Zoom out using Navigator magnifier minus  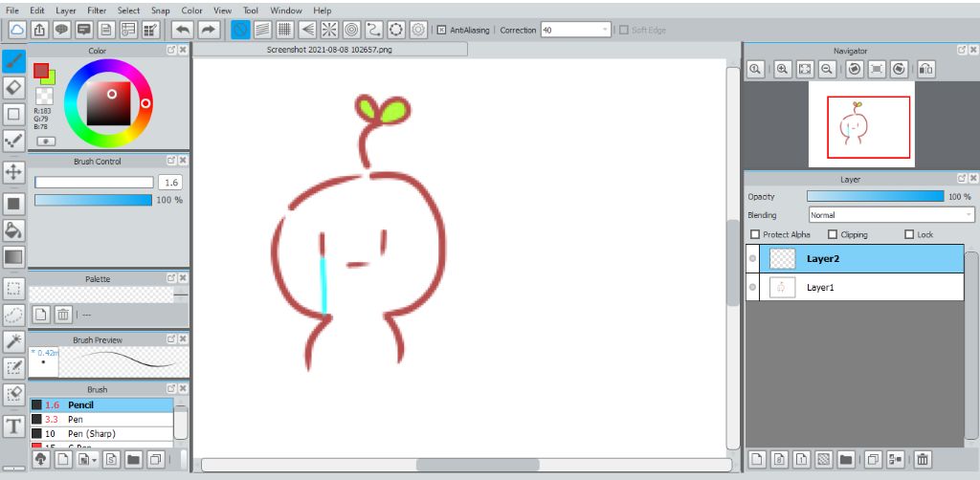(x=826, y=69)
